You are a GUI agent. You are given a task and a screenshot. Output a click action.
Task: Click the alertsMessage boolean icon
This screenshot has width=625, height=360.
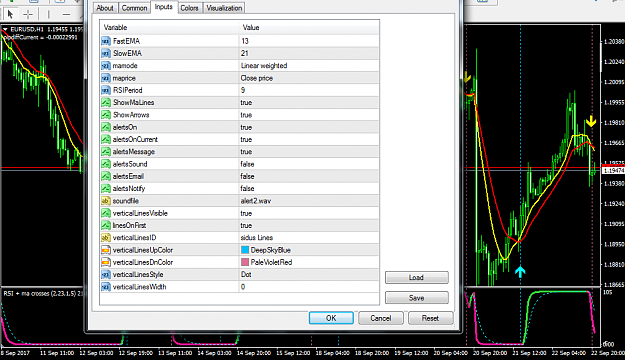tap(106, 151)
